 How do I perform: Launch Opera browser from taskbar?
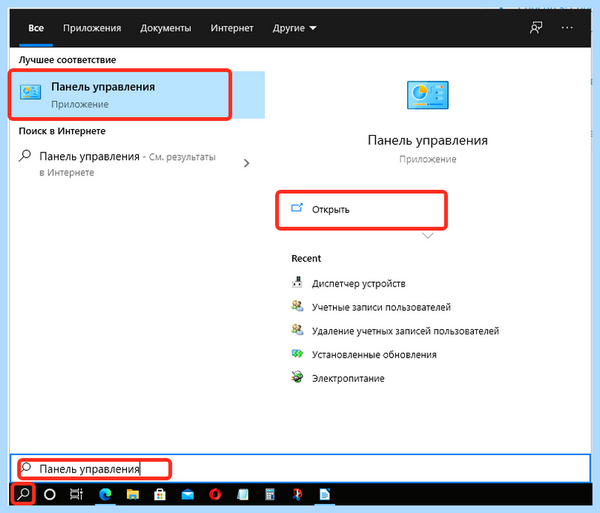click(215, 494)
